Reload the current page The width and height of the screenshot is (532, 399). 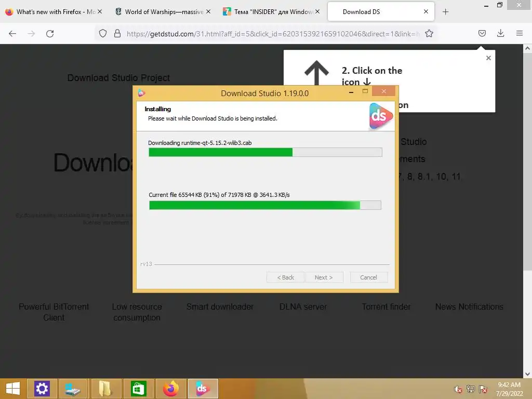50,34
